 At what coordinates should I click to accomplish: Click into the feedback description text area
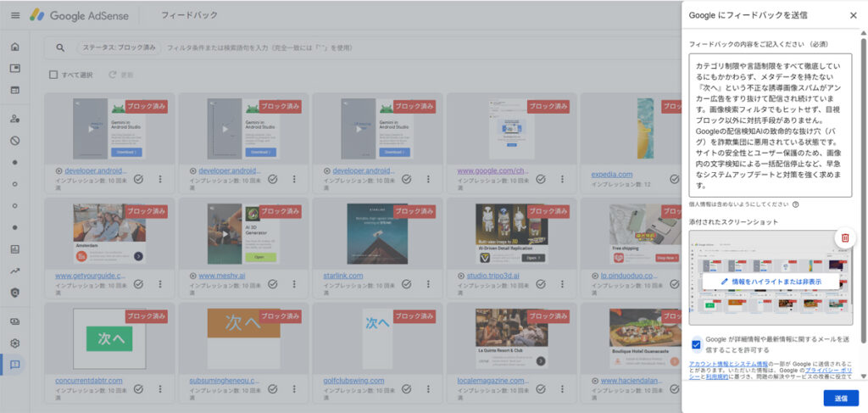pos(770,126)
